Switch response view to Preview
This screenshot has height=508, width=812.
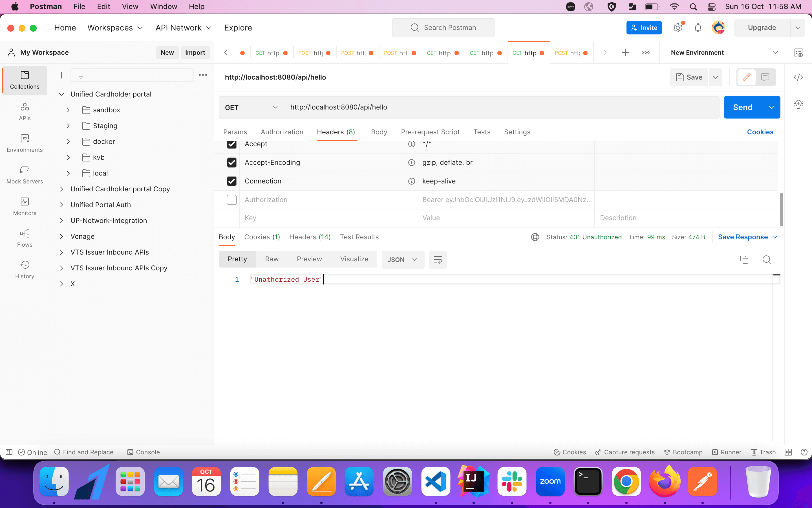(x=309, y=259)
